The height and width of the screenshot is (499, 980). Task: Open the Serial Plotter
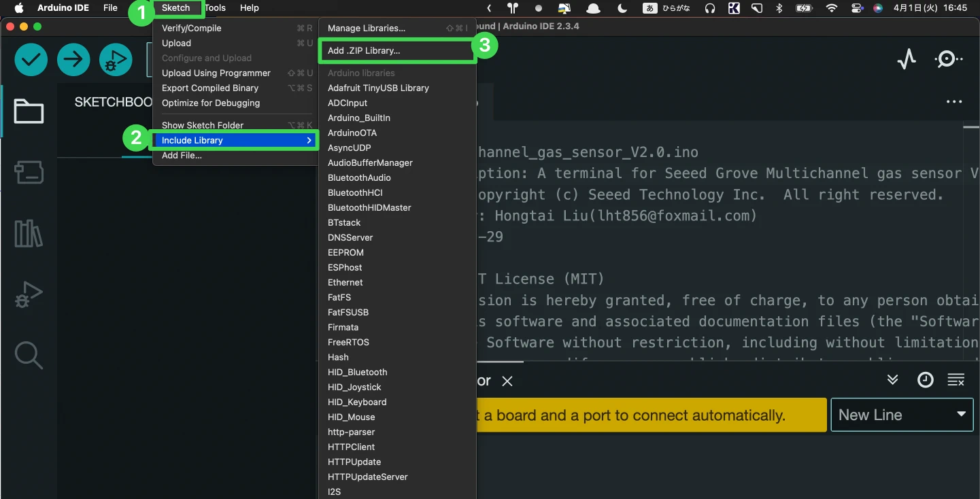(x=907, y=60)
